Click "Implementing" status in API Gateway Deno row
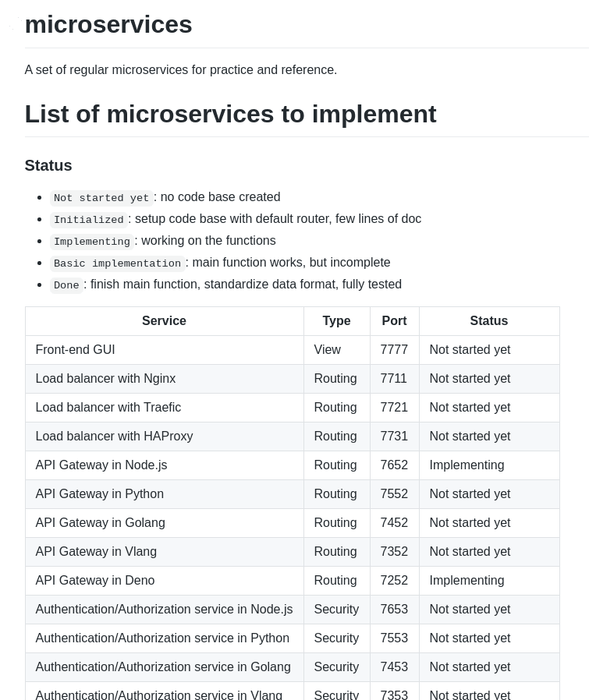Image resolution: width=589 pixels, height=700 pixels. click(467, 581)
